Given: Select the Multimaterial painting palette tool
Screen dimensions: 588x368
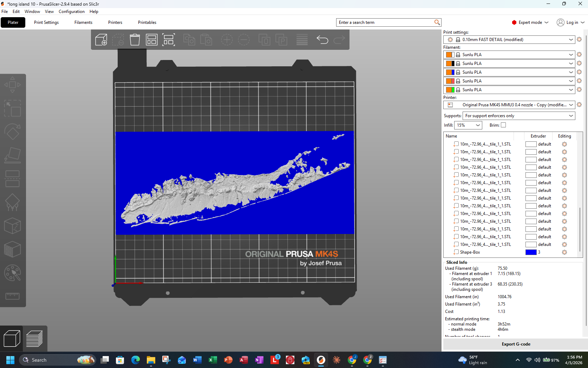Looking at the screenshot, I should (x=12, y=273).
